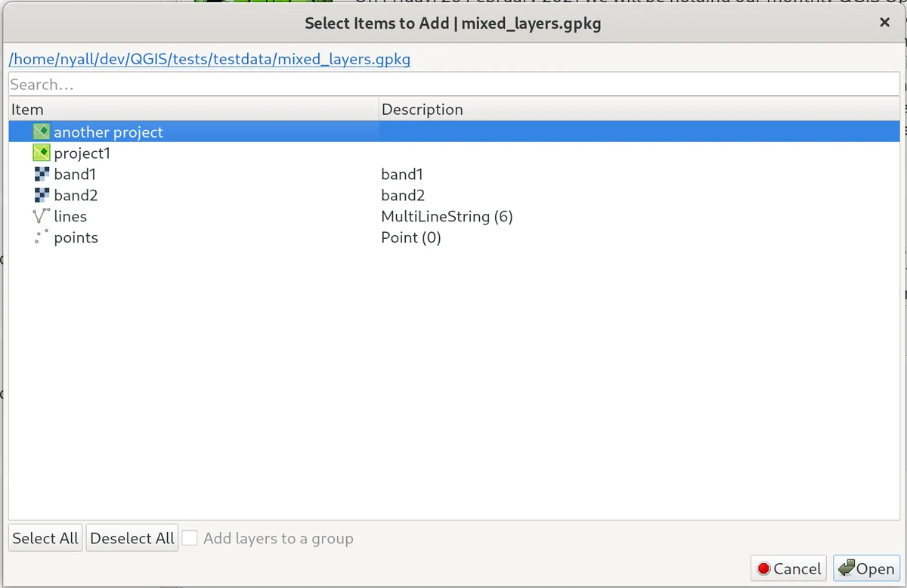Open the mixed_layers.gpkg file path link

pos(209,59)
